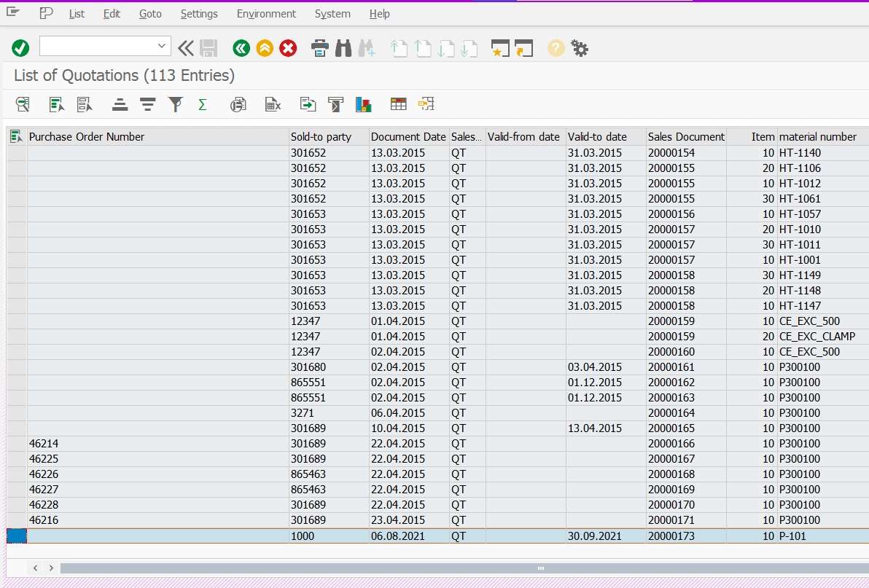This screenshot has height=588, width=869.
Task: Open the Details view icon
Action: point(23,103)
